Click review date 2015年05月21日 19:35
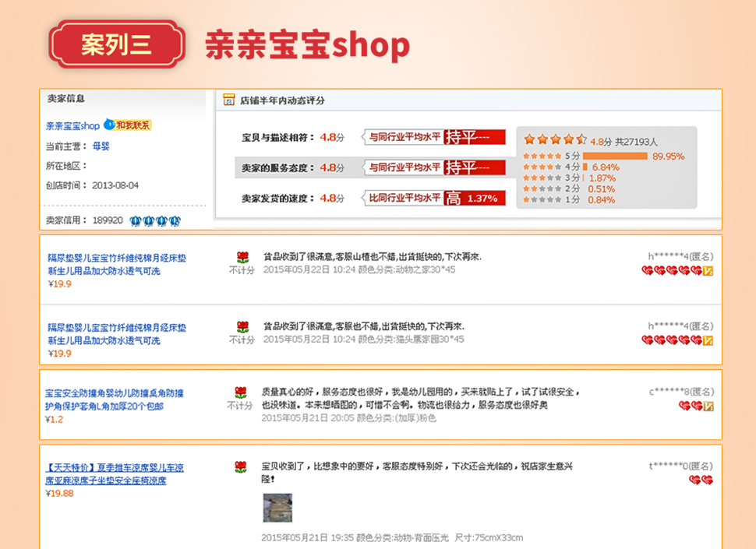This screenshot has height=549, width=756. 307,537
